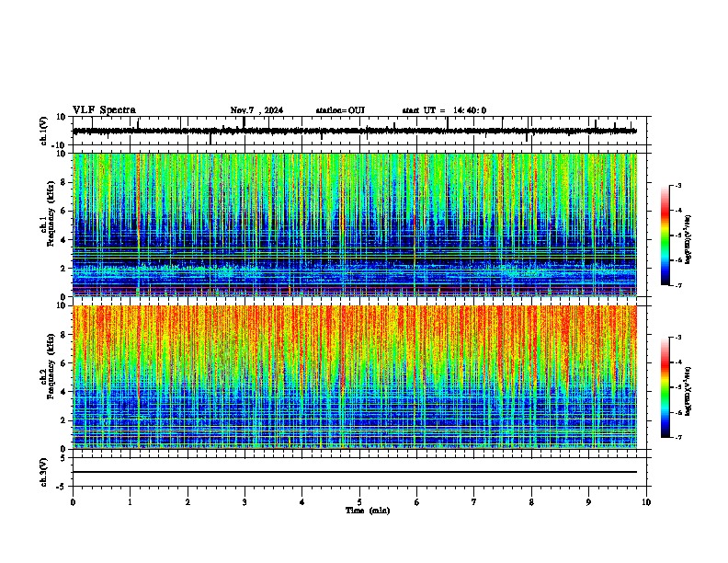Click the "ch.3(V)" axis label

44,472
